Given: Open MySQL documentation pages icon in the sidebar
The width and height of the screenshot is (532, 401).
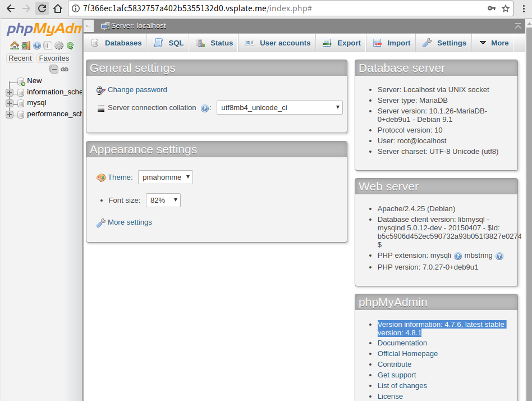Looking at the screenshot, I should (48, 45).
